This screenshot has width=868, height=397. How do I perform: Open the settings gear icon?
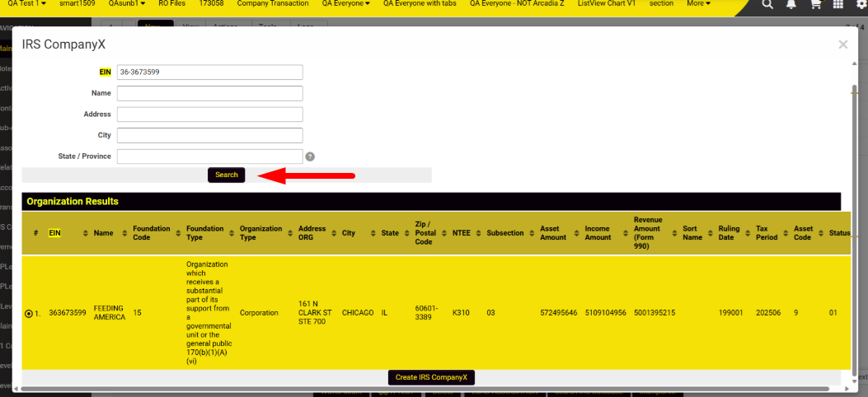pos(862,4)
